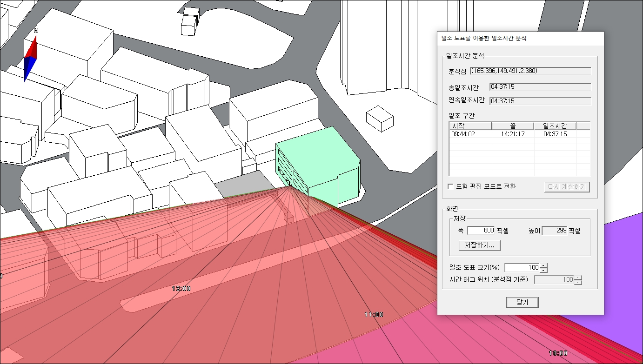Click the 일조시간 column header
The image size is (643, 364).
pos(555,126)
